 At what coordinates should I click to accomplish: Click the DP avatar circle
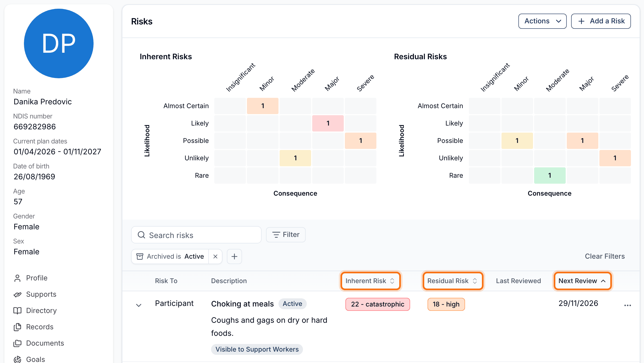click(x=59, y=43)
